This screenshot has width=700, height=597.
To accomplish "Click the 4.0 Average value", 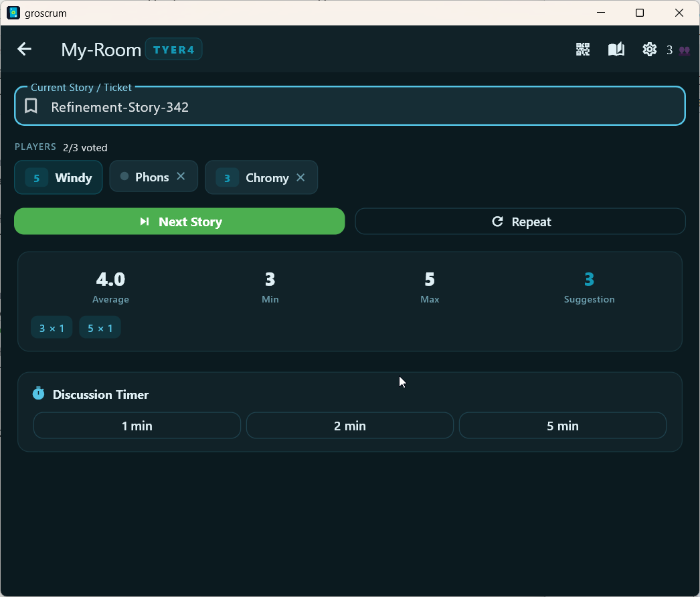I will pyautogui.click(x=110, y=280).
